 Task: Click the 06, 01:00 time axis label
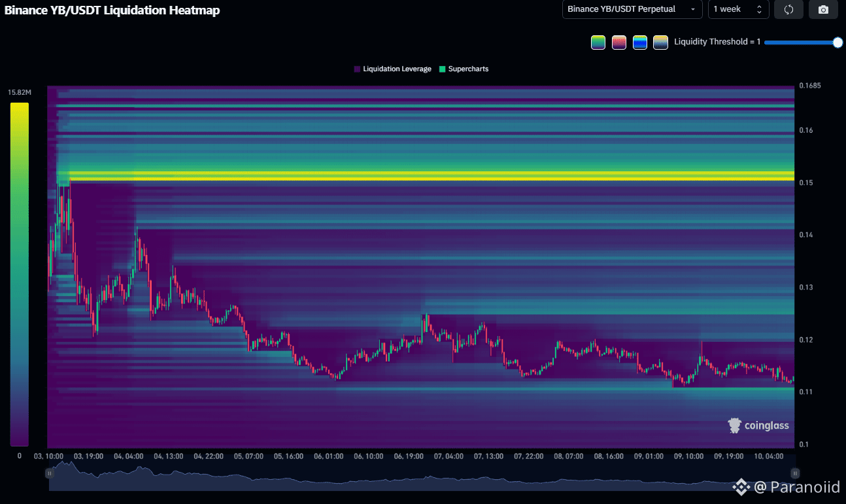(329, 456)
